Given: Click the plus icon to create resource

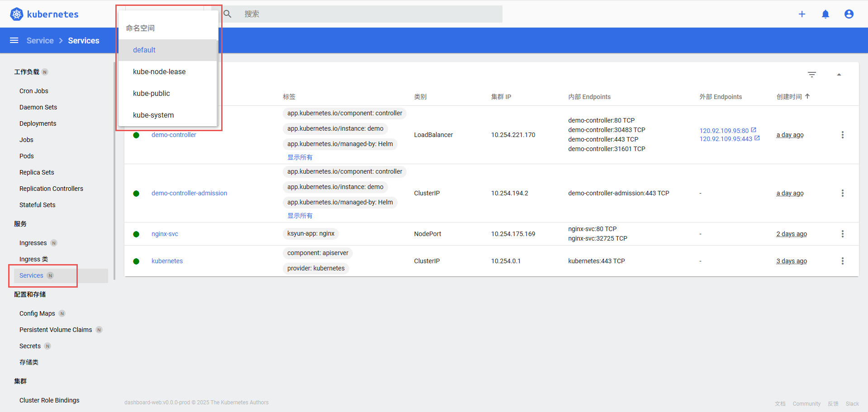Looking at the screenshot, I should tap(802, 14).
